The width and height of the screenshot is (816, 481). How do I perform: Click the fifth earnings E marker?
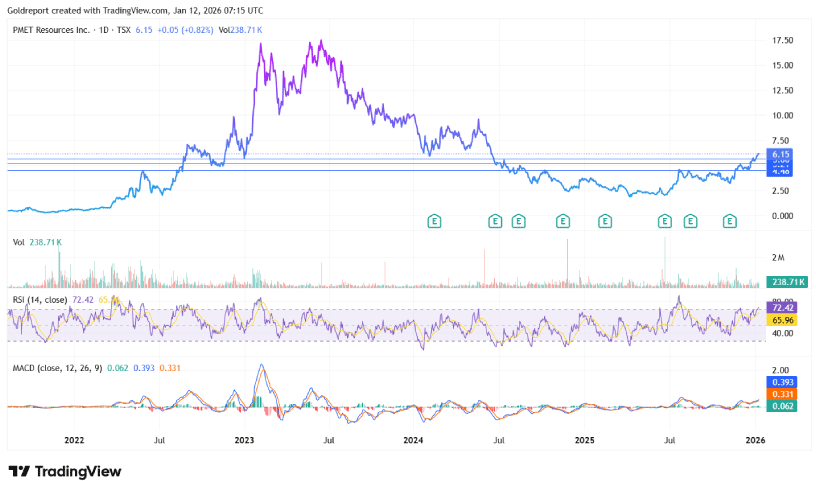pyautogui.click(x=604, y=220)
